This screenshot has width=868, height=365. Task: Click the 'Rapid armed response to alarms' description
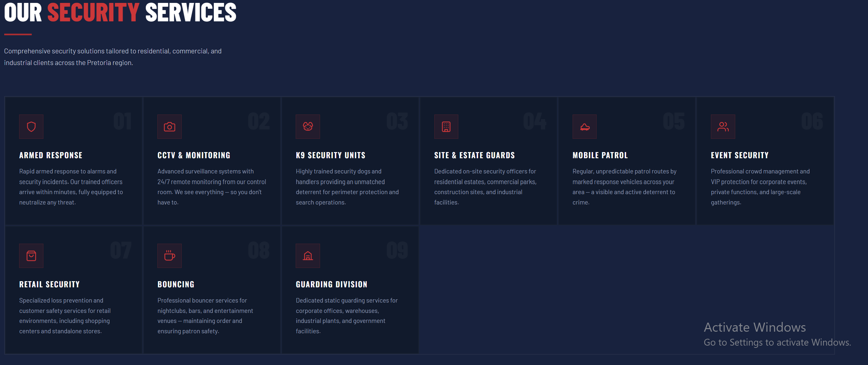[x=71, y=186]
